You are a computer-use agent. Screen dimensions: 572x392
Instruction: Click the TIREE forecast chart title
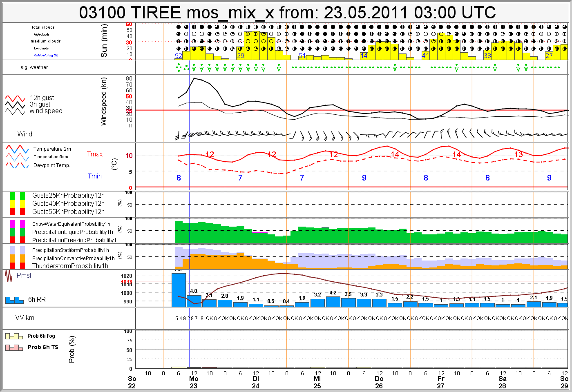pyautogui.click(x=287, y=13)
